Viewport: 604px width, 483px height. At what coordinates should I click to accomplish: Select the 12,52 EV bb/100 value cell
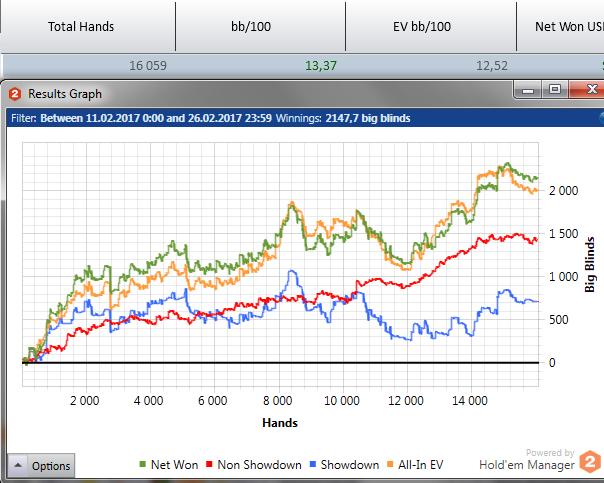tap(492, 66)
